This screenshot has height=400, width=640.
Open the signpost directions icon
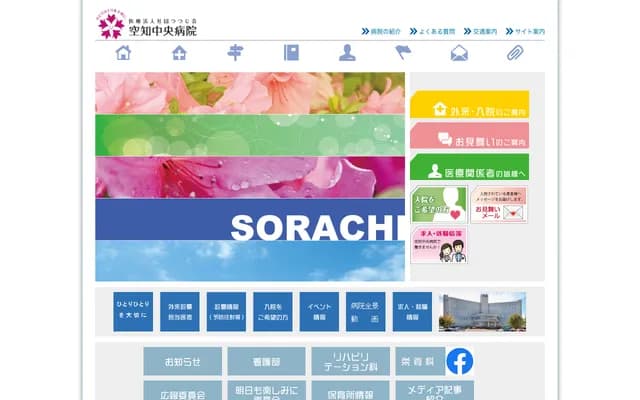[x=235, y=53]
